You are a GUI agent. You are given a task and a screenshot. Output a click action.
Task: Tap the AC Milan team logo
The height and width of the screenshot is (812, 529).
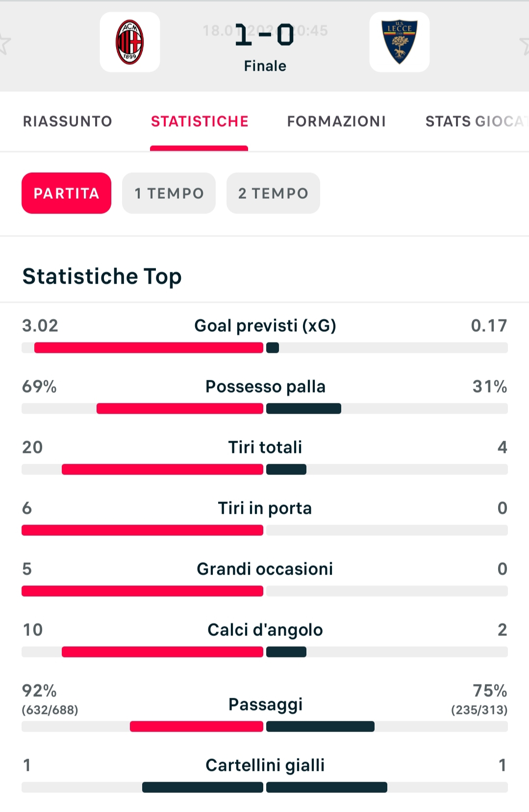[x=130, y=42]
